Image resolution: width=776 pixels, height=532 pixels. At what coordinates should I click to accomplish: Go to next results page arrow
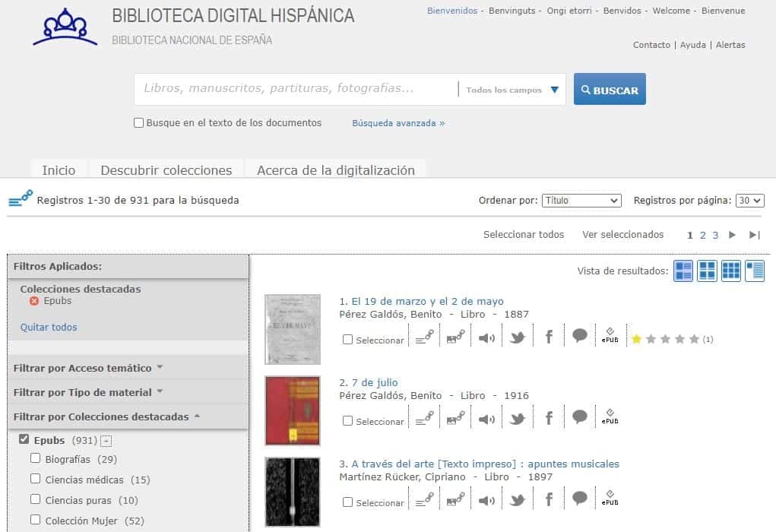[x=733, y=235]
